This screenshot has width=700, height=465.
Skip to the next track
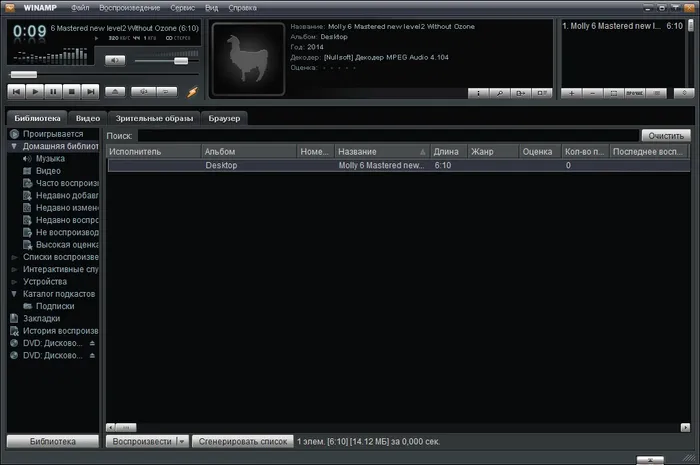tap(90, 91)
